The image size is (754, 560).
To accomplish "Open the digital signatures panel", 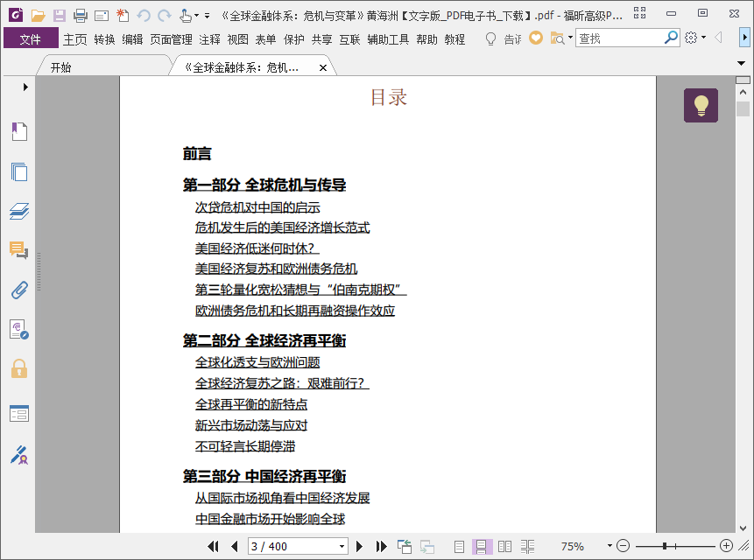I will (19, 330).
